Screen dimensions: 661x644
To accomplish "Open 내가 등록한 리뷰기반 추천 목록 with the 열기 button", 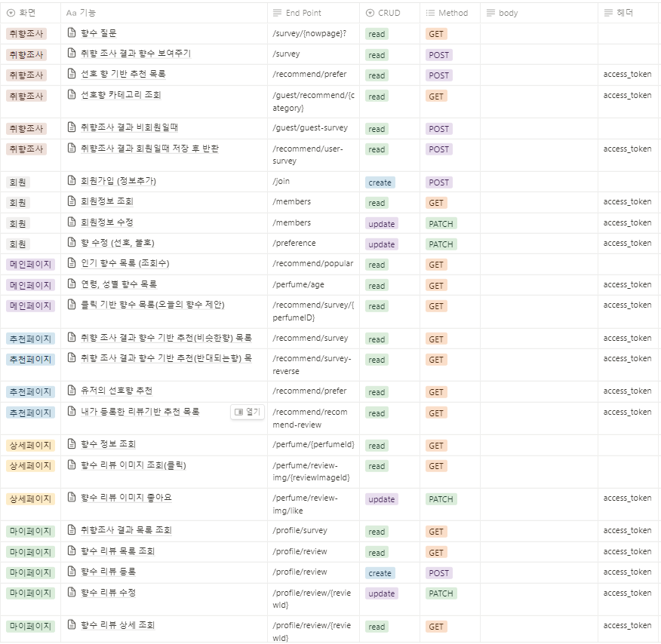I will 247,413.
